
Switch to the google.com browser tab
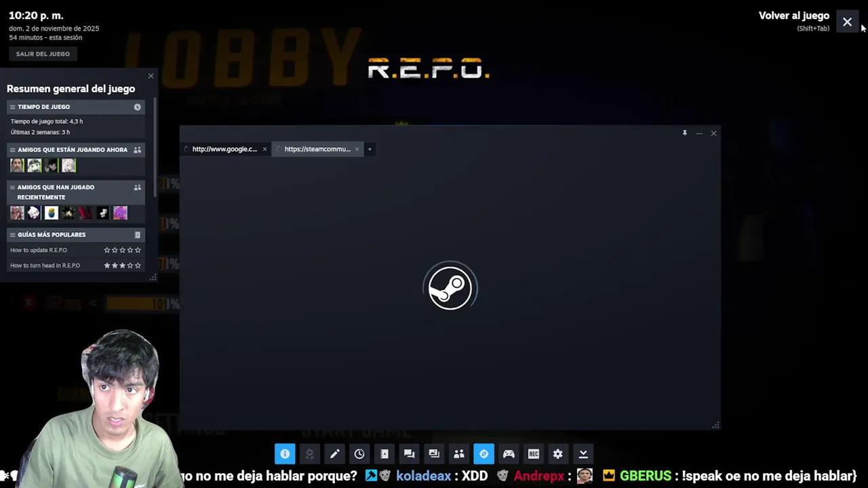[224, 149]
